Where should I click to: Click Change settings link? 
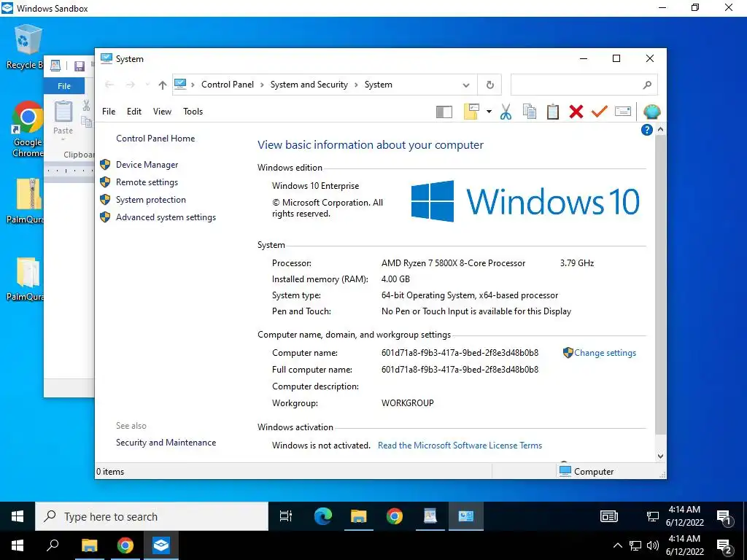[x=605, y=353]
